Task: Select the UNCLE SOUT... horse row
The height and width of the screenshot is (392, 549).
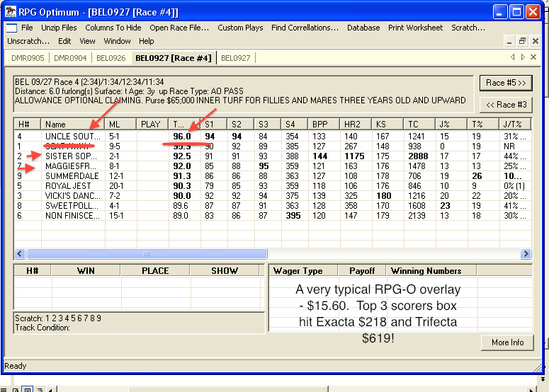Action: click(x=273, y=137)
